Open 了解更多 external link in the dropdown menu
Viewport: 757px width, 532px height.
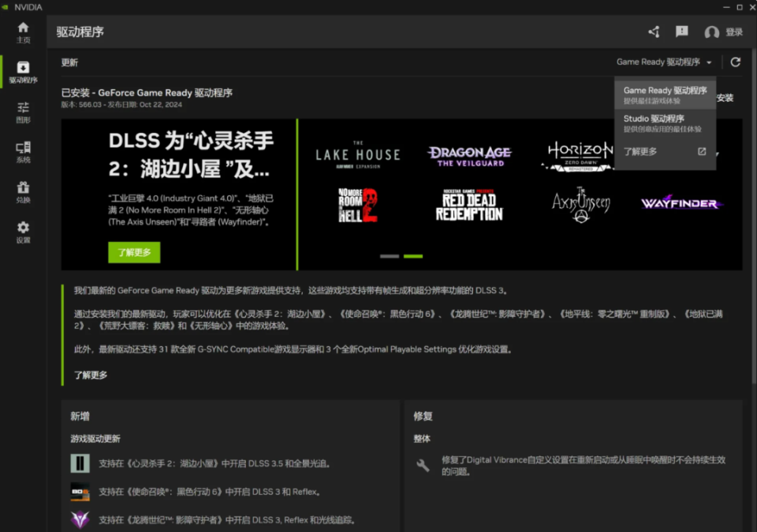pos(639,151)
